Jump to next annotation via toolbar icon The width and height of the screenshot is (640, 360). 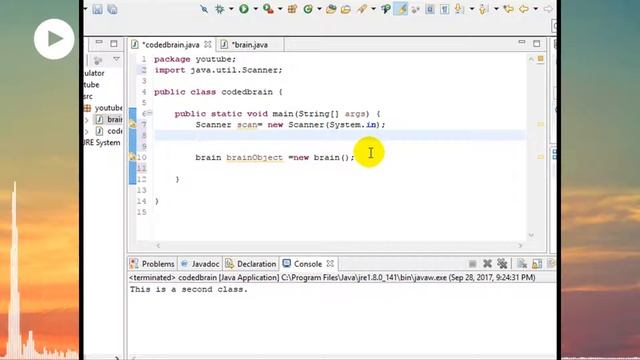click(459, 9)
